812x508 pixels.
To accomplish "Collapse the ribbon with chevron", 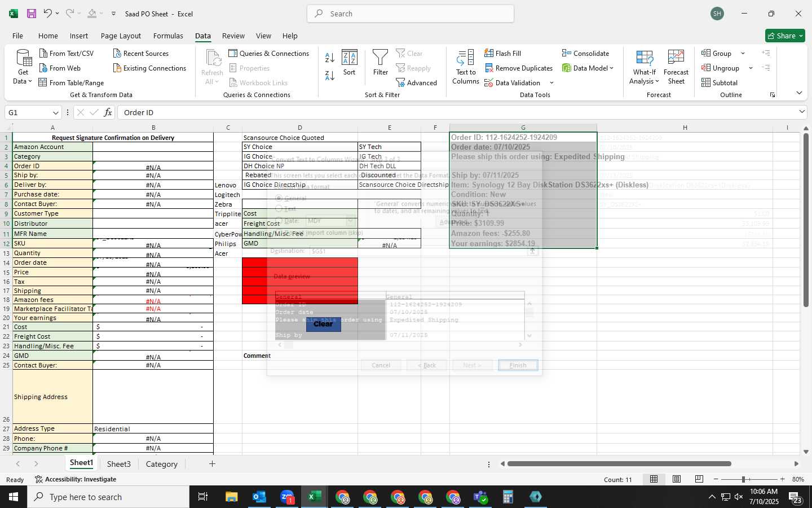I will point(799,93).
